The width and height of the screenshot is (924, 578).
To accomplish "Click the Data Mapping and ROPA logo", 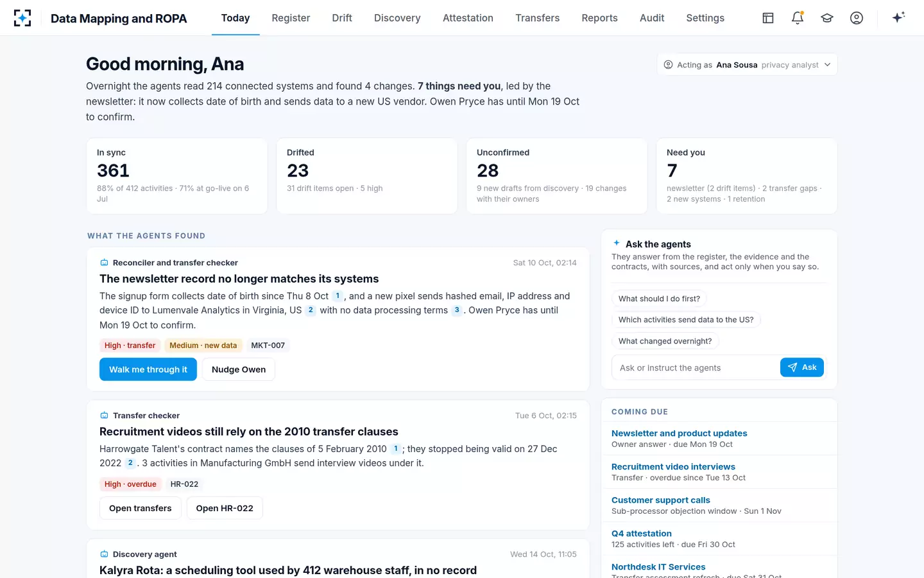I will click(22, 18).
